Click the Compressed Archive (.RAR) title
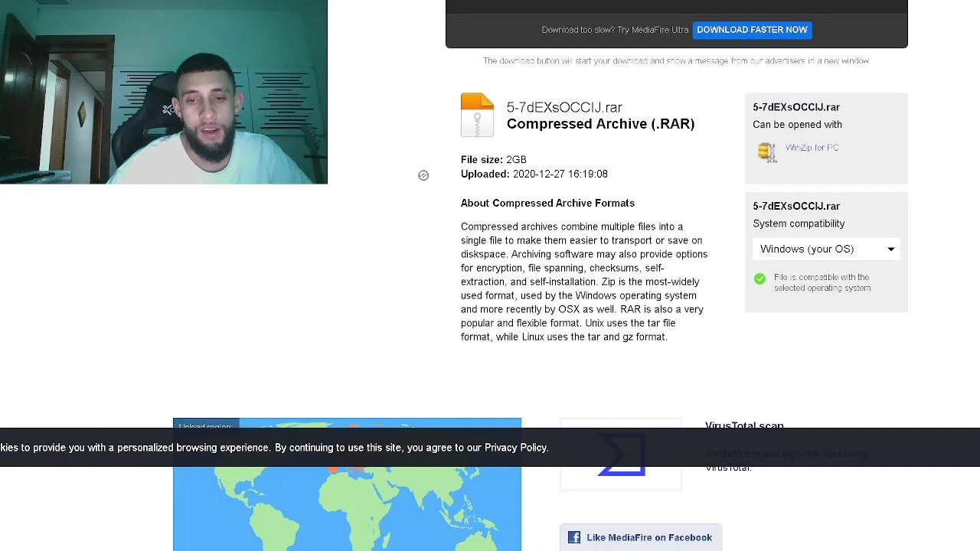This screenshot has width=980, height=551. [600, 124]
